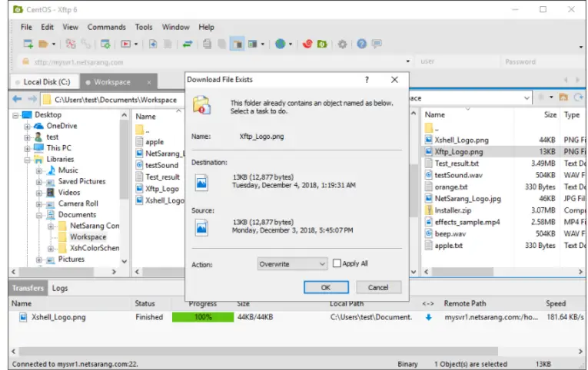Expand the NetSarang Con folder node
This screenshot has height=370, width=588.
pyautogui.click(x=51, y=226)
